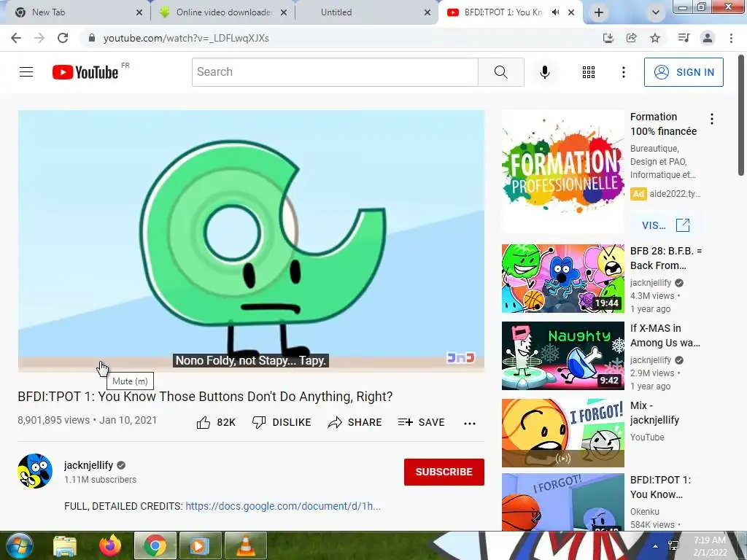Focus the YouTube search field

coord(335,72)
